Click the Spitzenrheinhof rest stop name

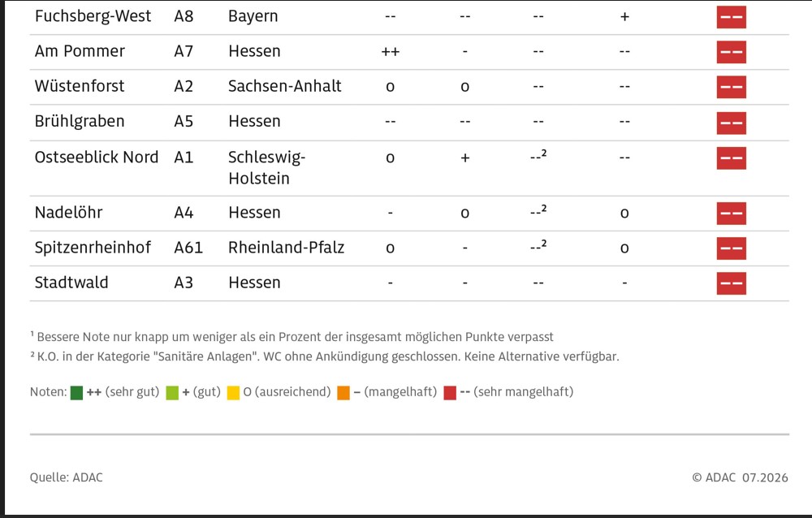click(x=93, y=248)
